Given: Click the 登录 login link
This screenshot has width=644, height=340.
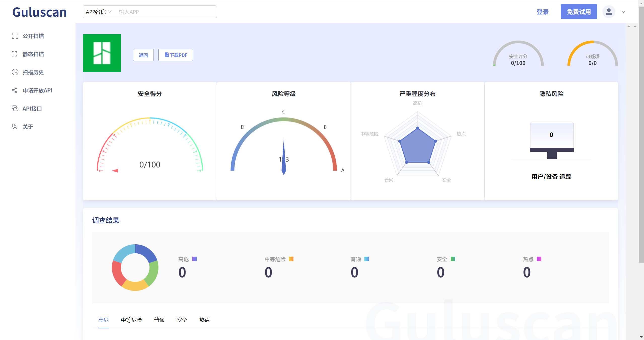Looking at the screenshot, I should click(542, 12).
